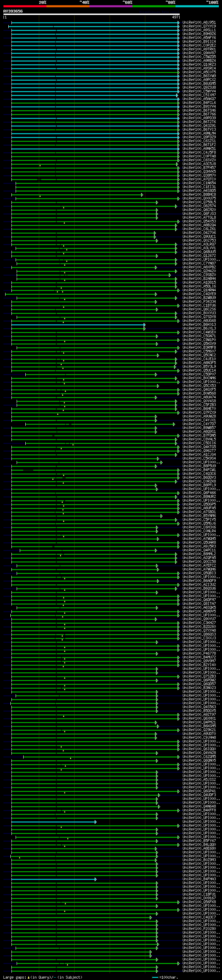The height and width of the screenshot is (980, 222).
Task: Click the UniRef100_B6UGM5 label
Action: 199,84
